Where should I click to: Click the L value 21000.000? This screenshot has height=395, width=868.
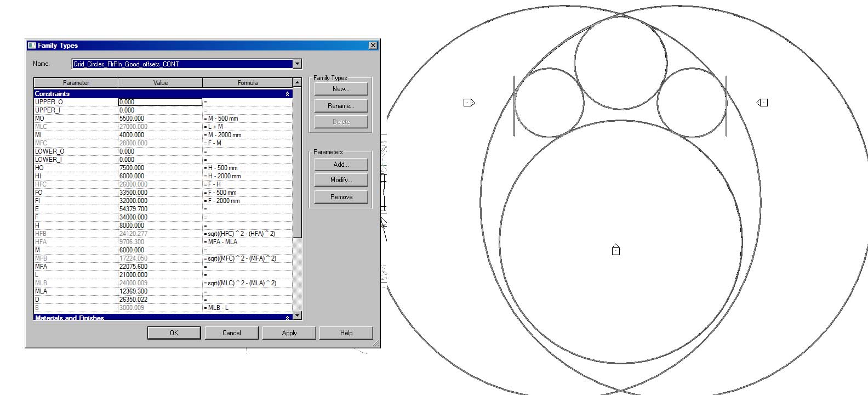click(x=160, y=275)
